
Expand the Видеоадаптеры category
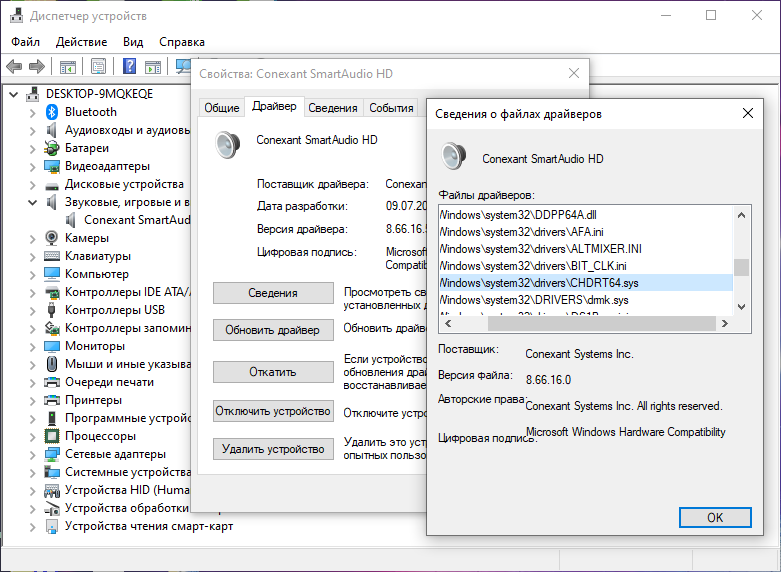(32, 167)
